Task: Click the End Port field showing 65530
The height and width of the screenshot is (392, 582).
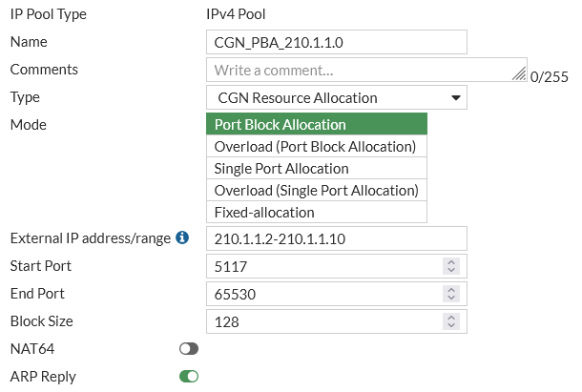Action: 324,294
